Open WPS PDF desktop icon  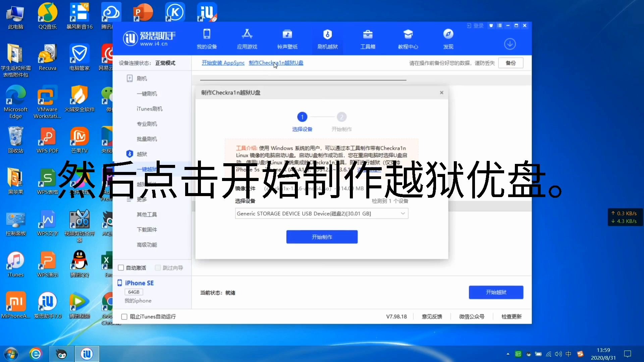point(47,140)
